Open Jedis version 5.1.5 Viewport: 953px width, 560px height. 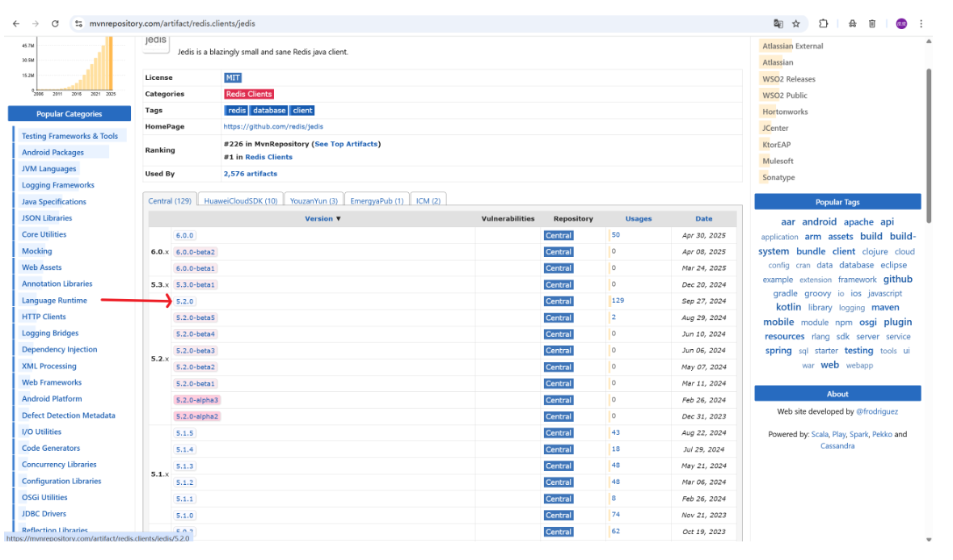coord(184,433)
